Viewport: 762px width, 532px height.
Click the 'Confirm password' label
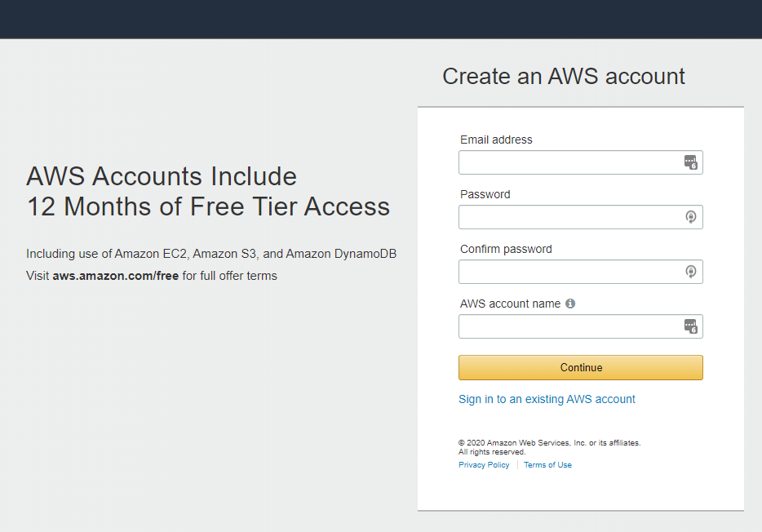click(506, 249)
